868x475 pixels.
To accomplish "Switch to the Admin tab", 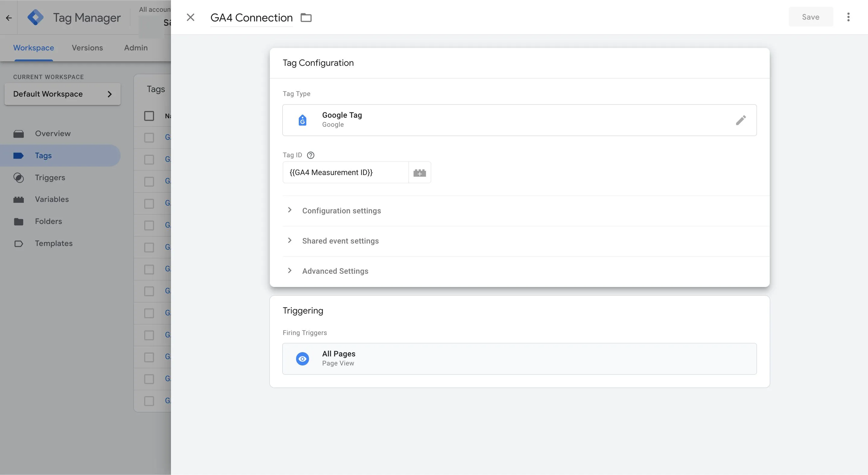I will click(136, 48).
